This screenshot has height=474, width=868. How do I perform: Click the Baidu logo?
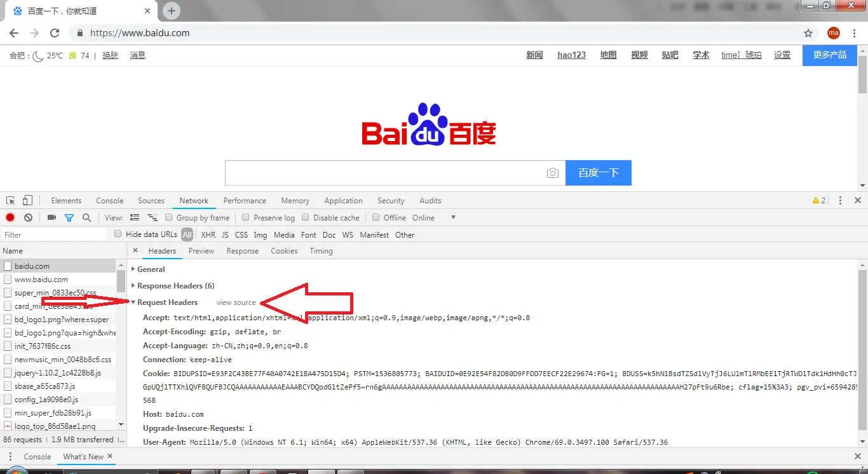pos(429,125)
